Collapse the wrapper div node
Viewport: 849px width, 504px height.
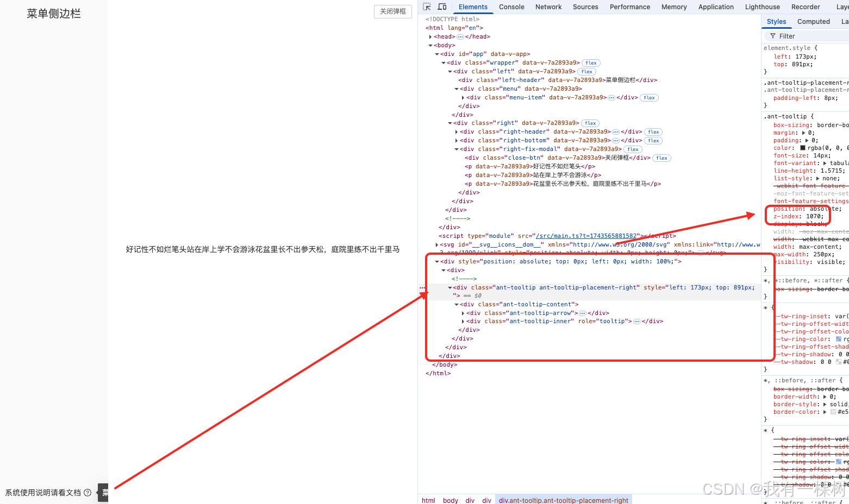tap(444, 63)
